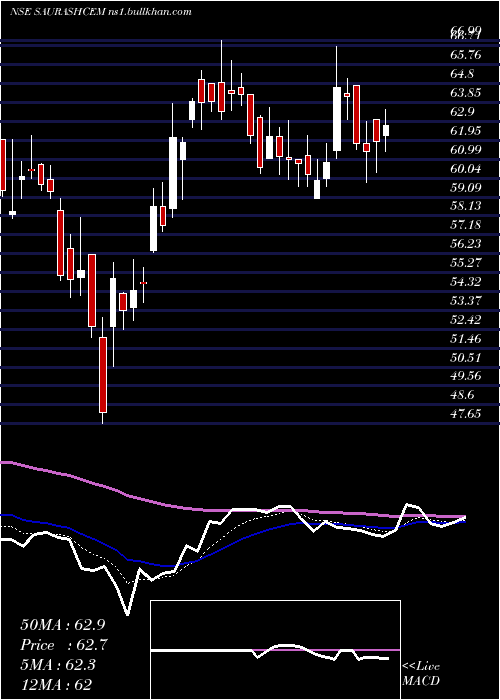500x700 pixels.
Task: Click the 58.13 price axis label
Action: 466,206
